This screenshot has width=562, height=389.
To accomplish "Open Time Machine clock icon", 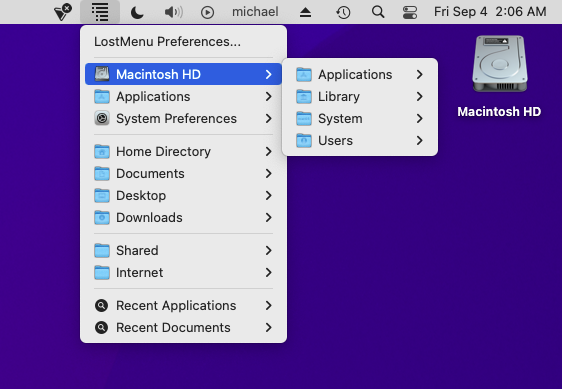I will [x=343, y=13].
